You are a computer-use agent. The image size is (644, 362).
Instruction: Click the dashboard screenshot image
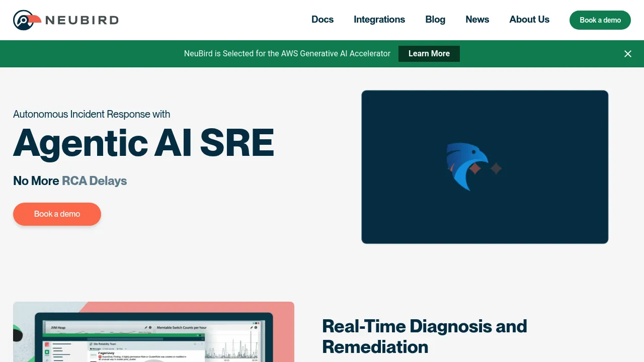tap(153, 332)
